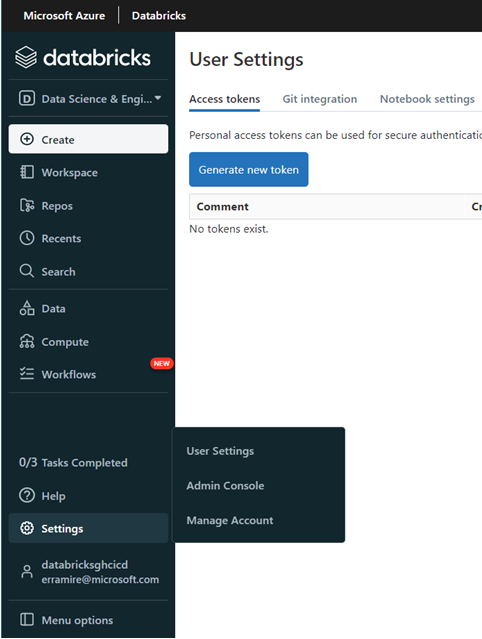This screenshot has height=639, width=482.
Task: Click the Databricks logo in sidebar
Action: point(83,57)
